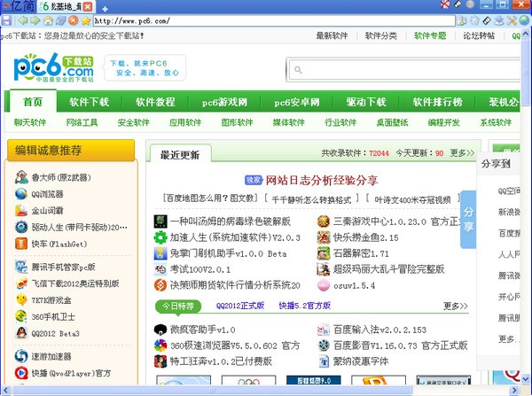Open 快播(QvodPlayer)官方 entry

(71, 373)
